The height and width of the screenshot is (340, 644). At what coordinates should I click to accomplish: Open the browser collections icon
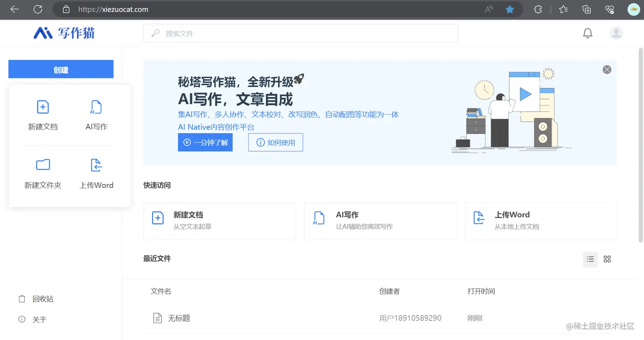pos(587,9)
